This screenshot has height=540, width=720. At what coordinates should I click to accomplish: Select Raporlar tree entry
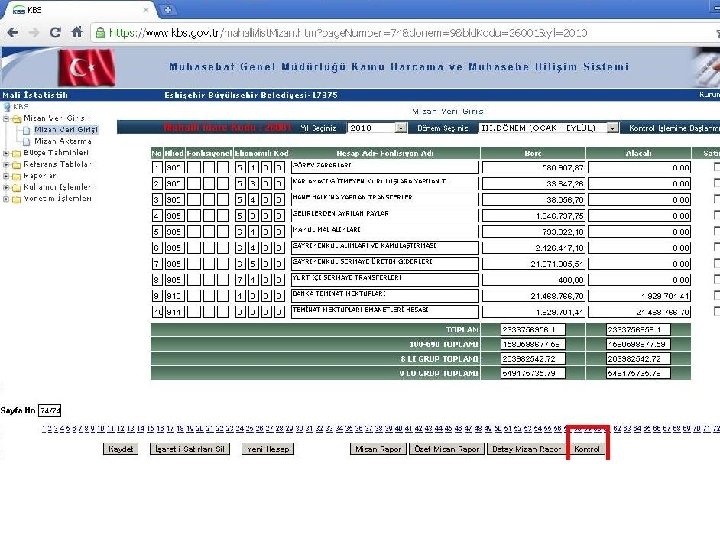point(39,175)
